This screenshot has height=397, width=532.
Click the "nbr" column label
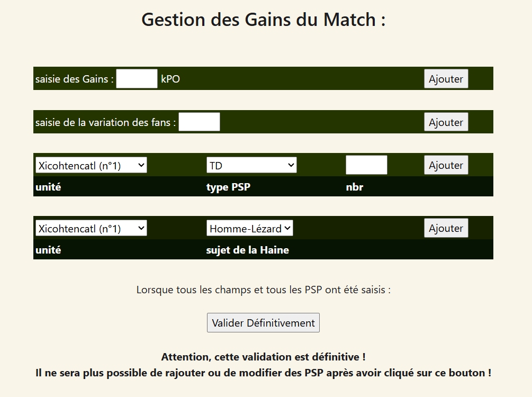click(354, 187)
